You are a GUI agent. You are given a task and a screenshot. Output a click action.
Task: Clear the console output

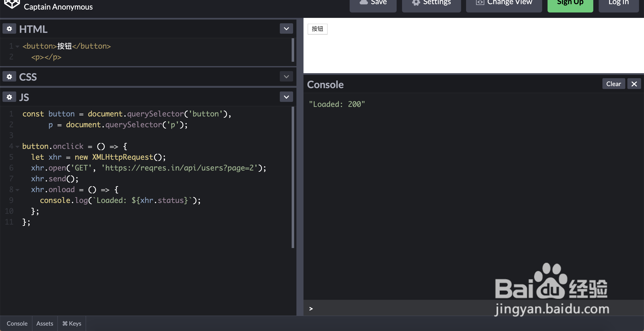point(613,84)
